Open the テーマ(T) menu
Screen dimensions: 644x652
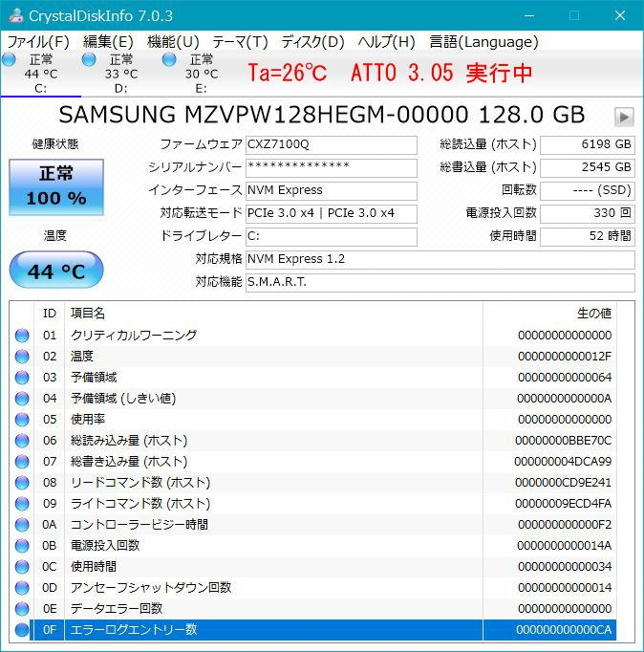pos(240,41)
